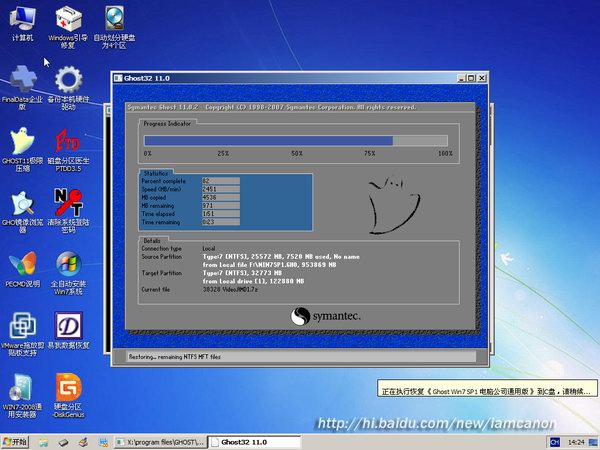The width and height of the screenshot is (600, 450).
Task: Click the fourth quick-launch icon beside taskbar buttons
Action: [x=103, y=443]
